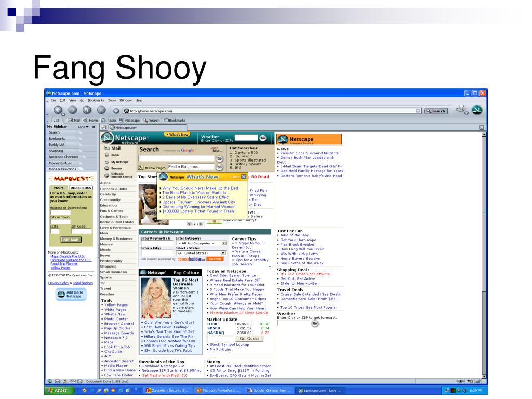Open Radio from the personal toolbar

tap(109, 120)
